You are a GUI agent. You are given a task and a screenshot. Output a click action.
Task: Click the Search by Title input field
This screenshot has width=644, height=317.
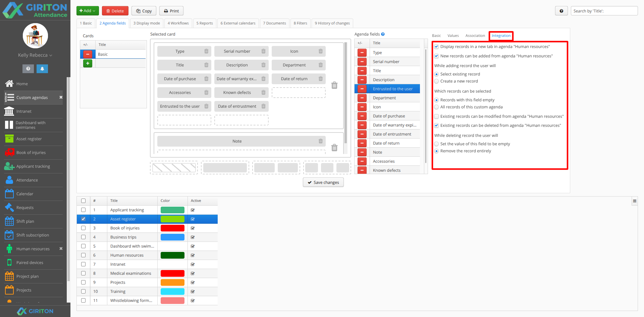(x=604, y=11)
